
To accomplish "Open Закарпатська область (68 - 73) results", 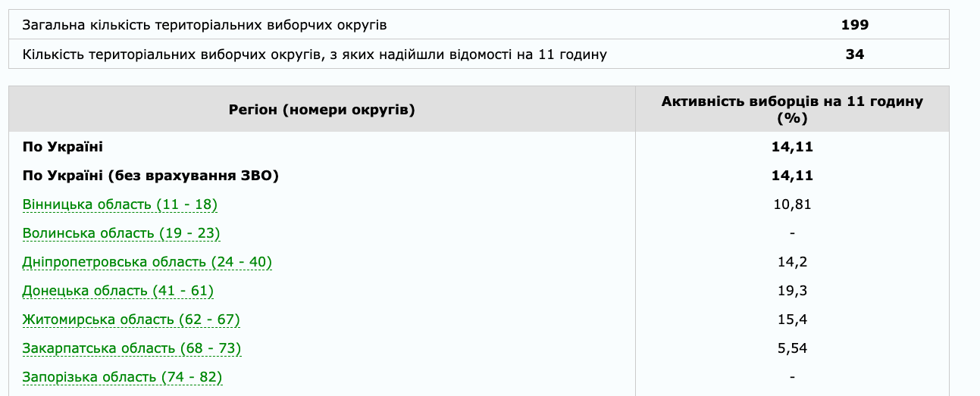I will [x=132, y=348].
